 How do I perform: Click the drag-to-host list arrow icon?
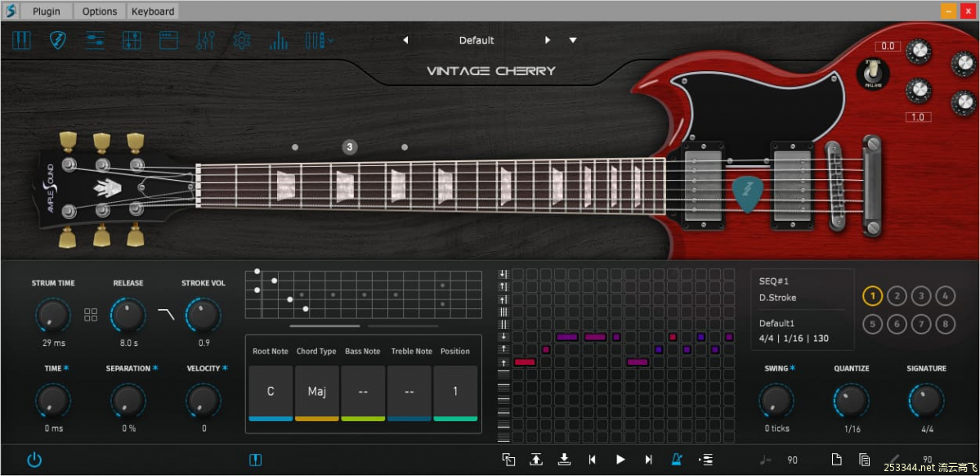[705, 460]
